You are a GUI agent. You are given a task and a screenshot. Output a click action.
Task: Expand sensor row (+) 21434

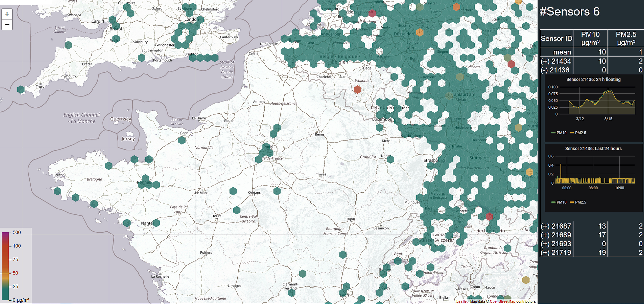point(556,61)
